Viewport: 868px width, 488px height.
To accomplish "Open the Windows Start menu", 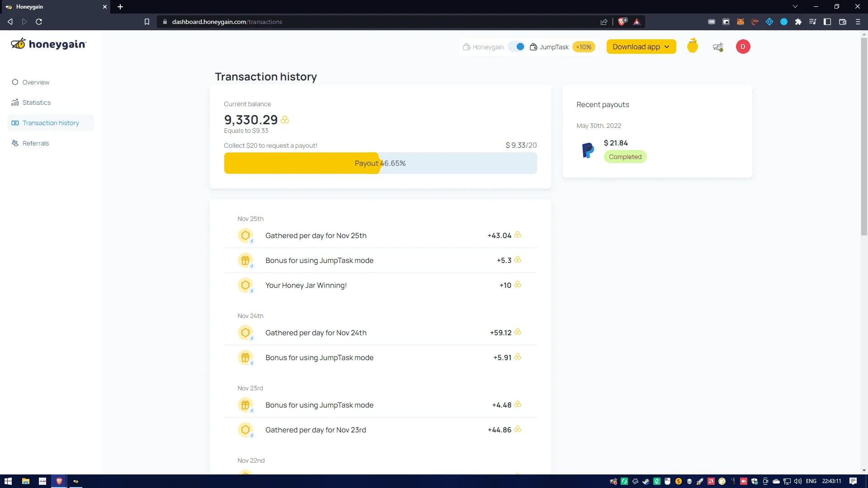I will click(8, 481).
